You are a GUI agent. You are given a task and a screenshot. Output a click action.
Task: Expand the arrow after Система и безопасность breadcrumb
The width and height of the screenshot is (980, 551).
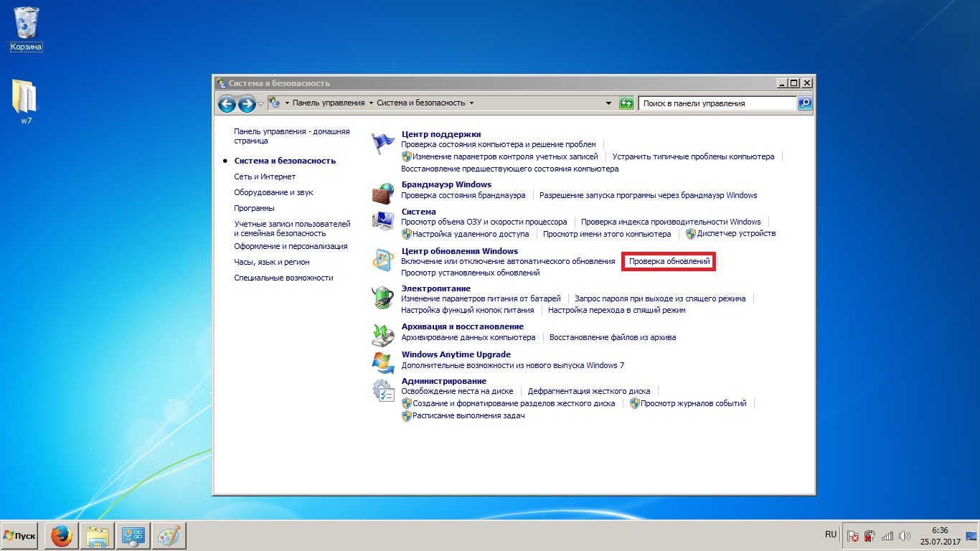coord(471,103)
